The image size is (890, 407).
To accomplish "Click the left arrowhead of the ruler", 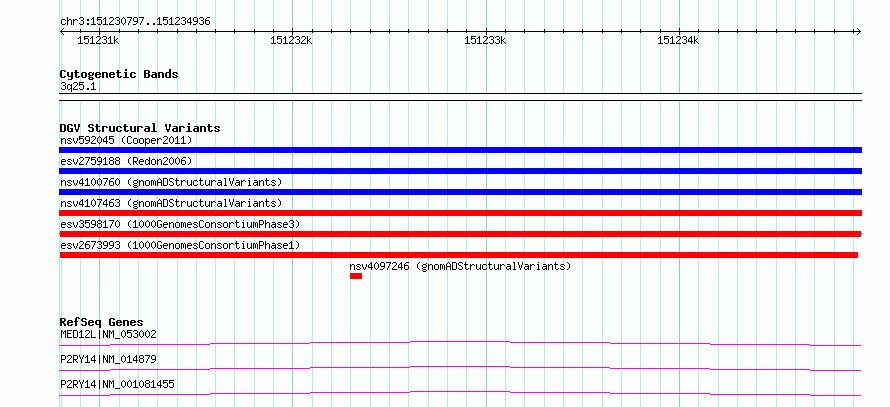I will pyautogui.click(x=62, y=31).
